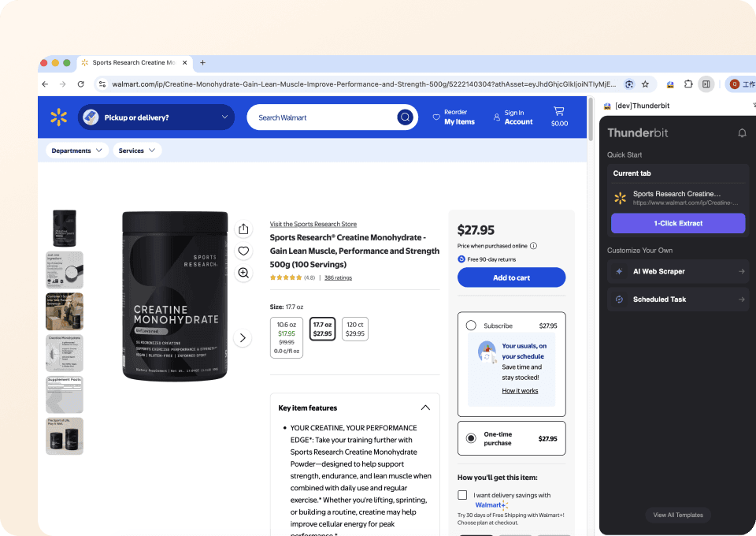This screenshot has width=756, height=536.
Task: Click View All Templates button
Action: click(x=678, y=515)
